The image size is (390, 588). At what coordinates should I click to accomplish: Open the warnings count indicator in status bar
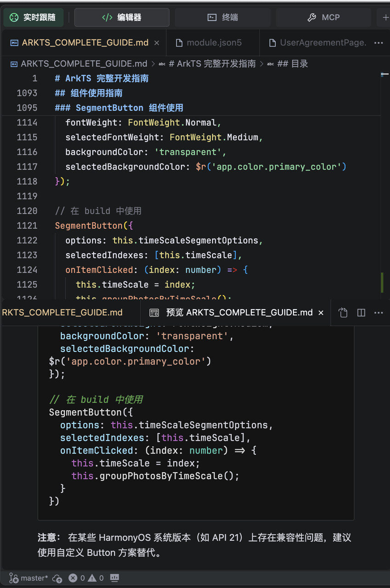(x=96, y=578)
